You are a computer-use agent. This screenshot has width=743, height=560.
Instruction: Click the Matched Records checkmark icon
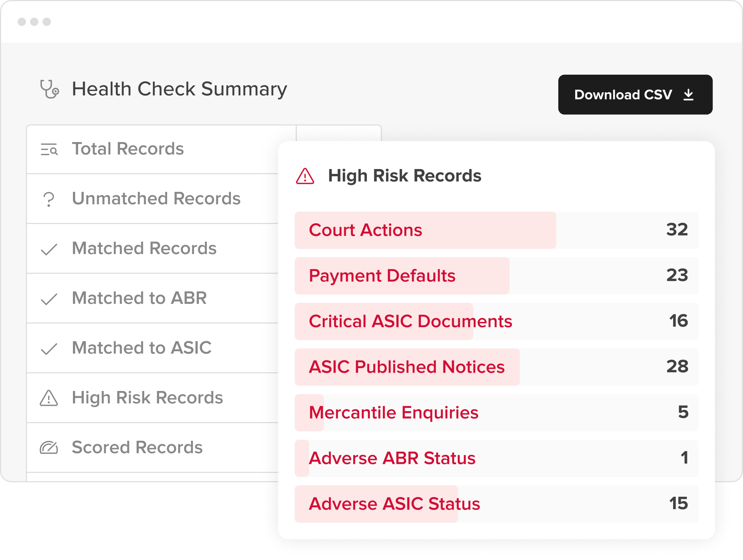[x=49, y=249]
